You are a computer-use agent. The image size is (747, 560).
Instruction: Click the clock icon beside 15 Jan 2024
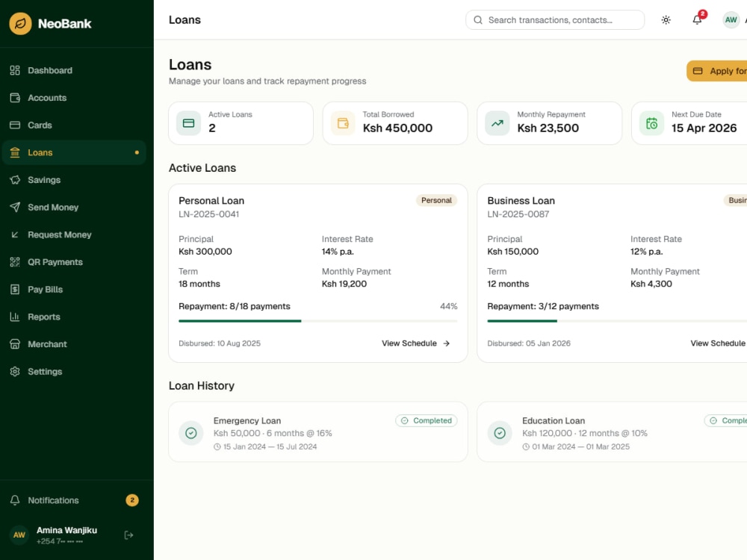tap(217, 447)
